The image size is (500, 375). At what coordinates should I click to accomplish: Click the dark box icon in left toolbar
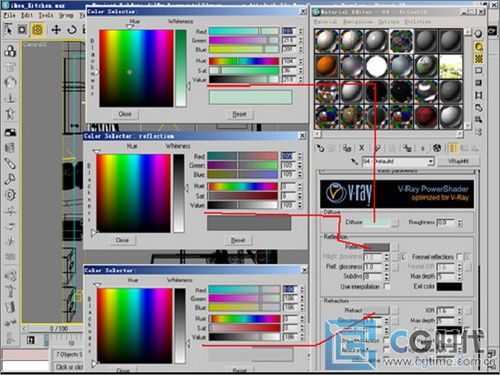click(x=10, y=132)
